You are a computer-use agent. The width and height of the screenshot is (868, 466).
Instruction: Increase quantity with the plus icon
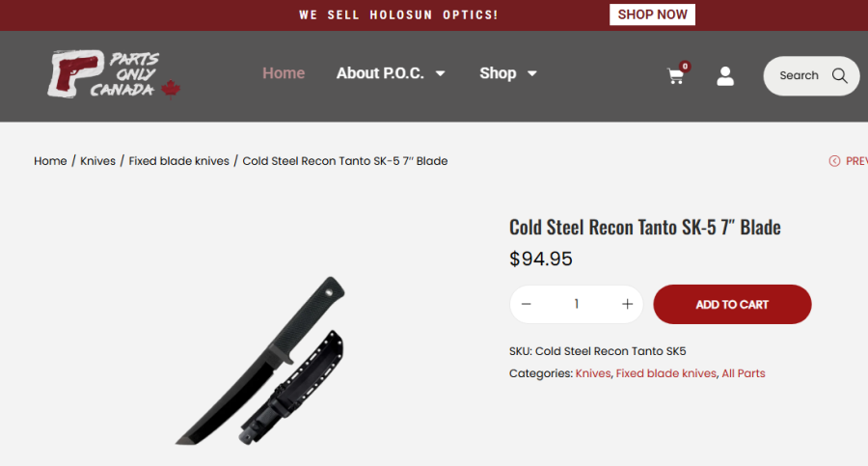[x=627, y=304]
